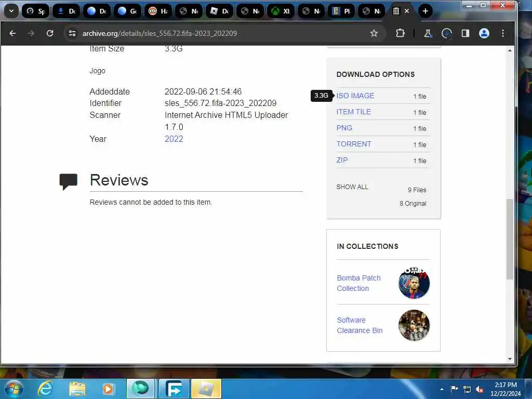Open the Bomba Patch Collection link

point(358,283)
